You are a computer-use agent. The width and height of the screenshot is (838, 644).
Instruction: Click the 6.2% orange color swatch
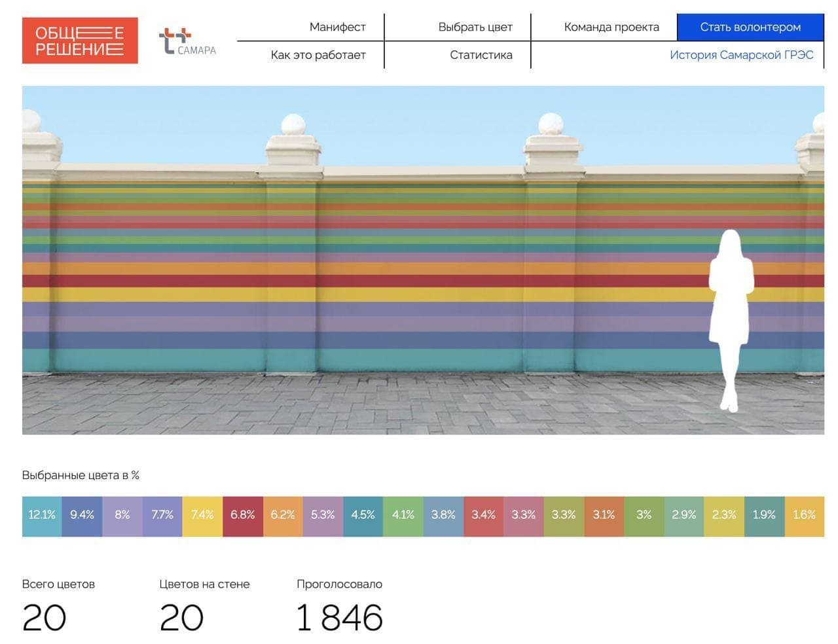pos(283,515)
